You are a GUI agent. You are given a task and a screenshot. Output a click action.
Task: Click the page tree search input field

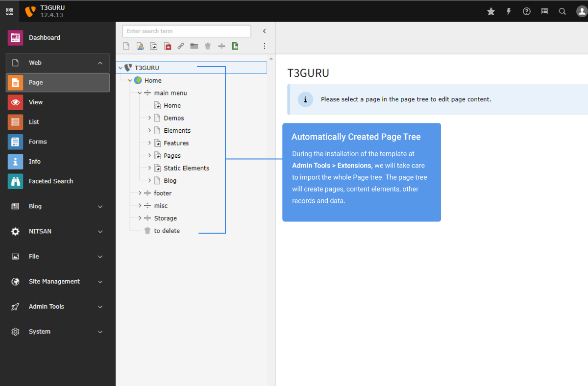[186, 30]
